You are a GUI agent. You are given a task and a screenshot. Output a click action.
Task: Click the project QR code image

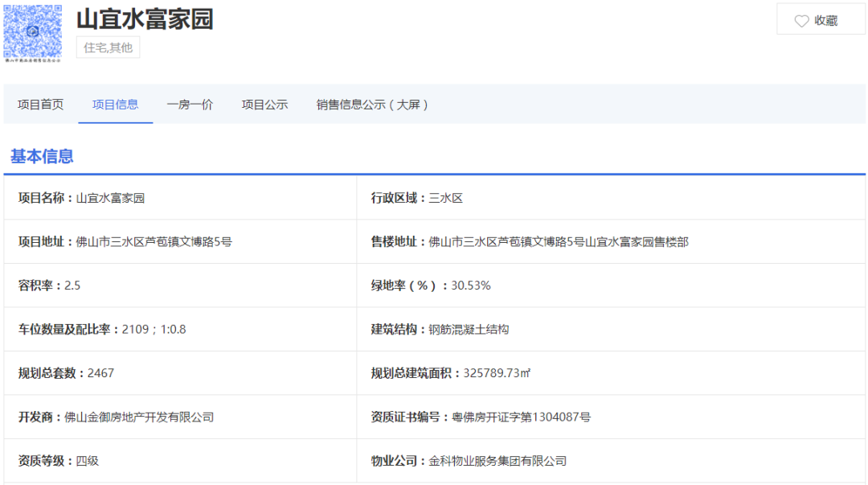[33, 33]
